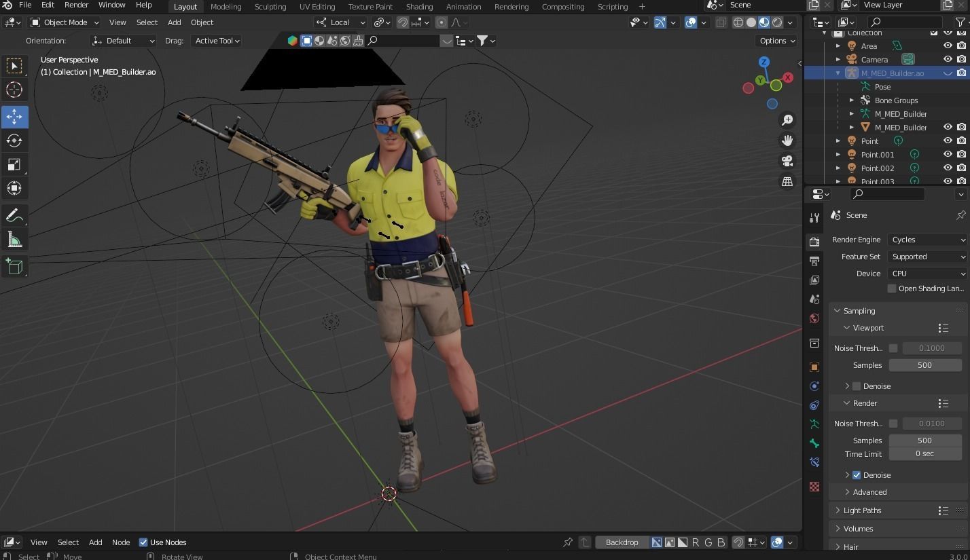This screenshot has height=560, width=970.
Task: Open the World Properties tab
Action: point(814,318)
